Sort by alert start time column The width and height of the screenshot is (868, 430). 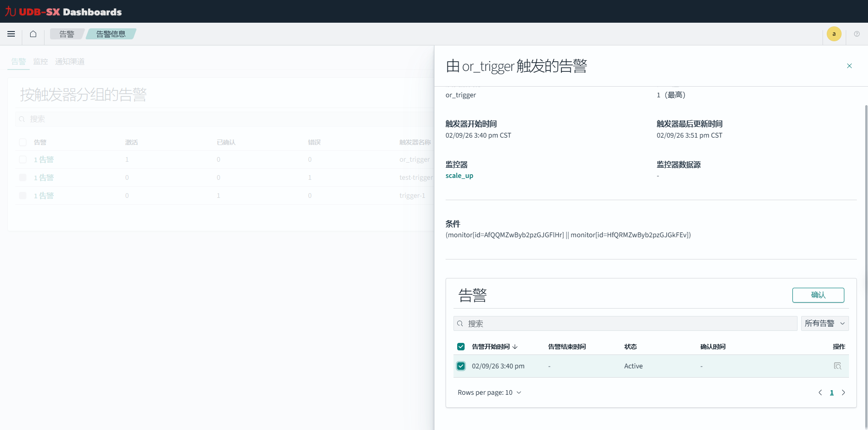point(494,347)
